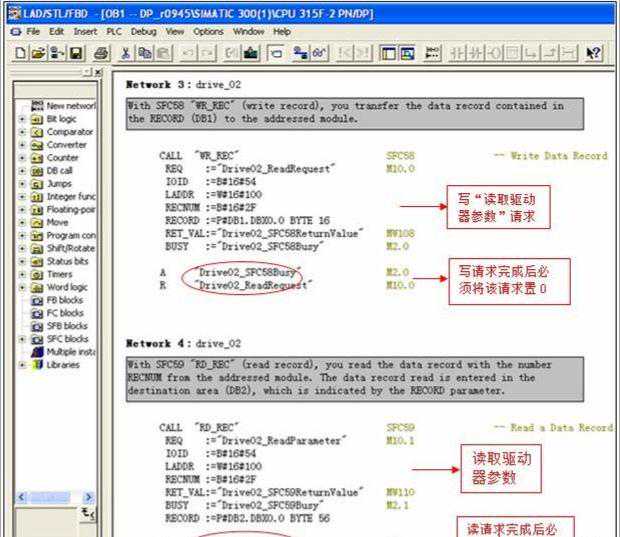Click the Save icon in the toolbar
The height and width of the screenshot is (537, 620).
tap(76, 53)
